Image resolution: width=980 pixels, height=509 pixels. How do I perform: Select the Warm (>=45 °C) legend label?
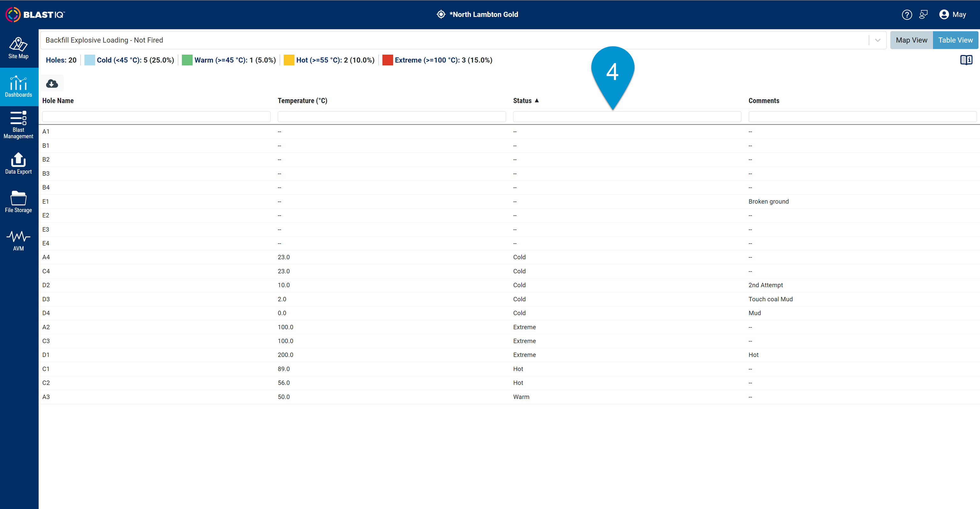coord(235,60)
